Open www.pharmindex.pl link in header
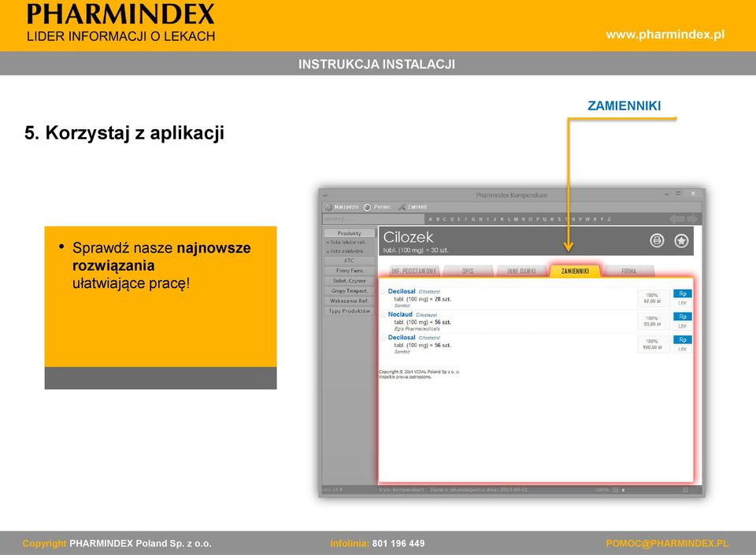This screenshot has height=555, width=756. point(665,35)
